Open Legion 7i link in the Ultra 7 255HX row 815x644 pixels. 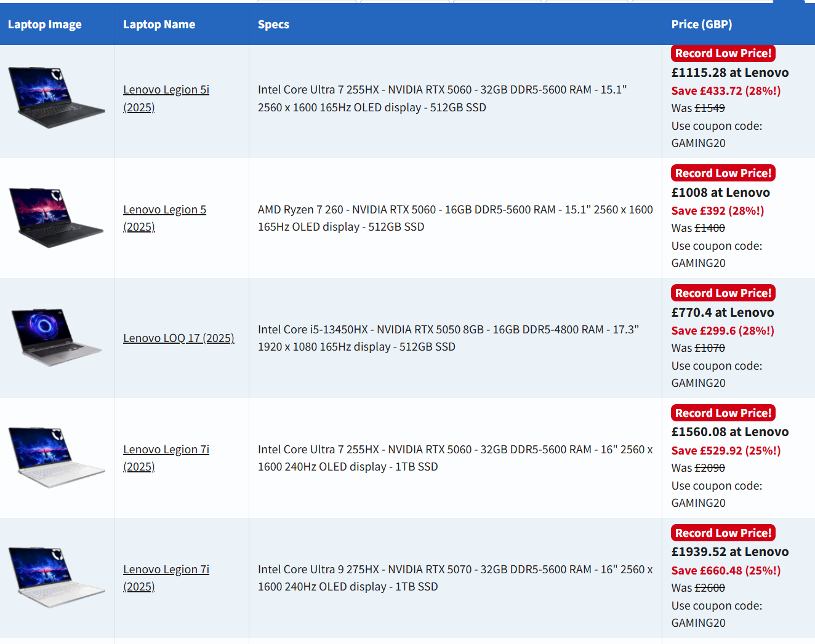pos(166,458)
